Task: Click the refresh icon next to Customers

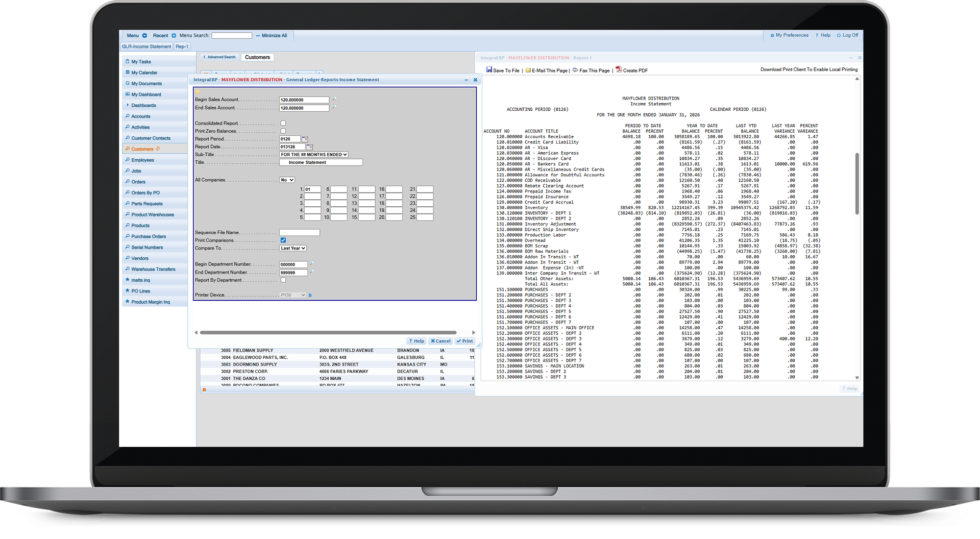Action: click(158, 148)
